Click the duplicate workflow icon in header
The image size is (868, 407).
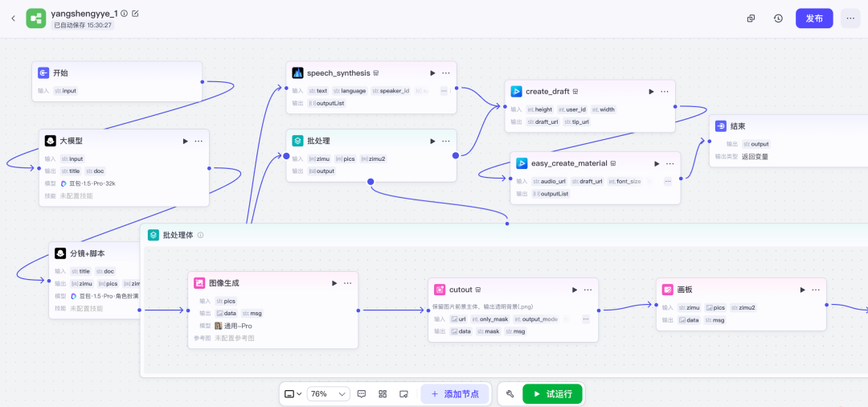[751, 18]
